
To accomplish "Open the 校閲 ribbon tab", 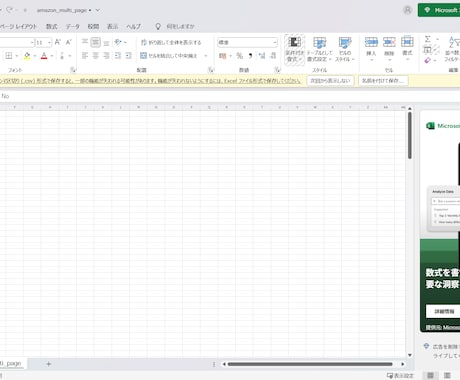I will tap(93, 26).
